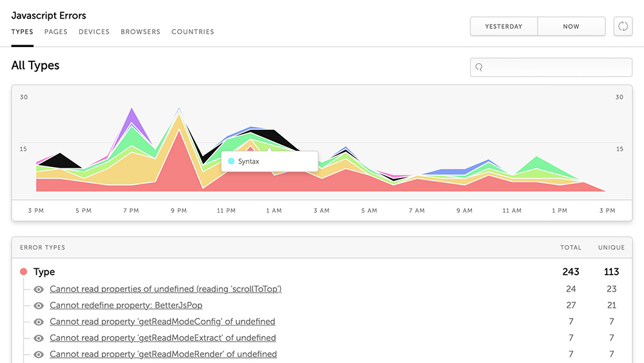Toggle eye icon for getReadModeConfig error

click(39, 322)
